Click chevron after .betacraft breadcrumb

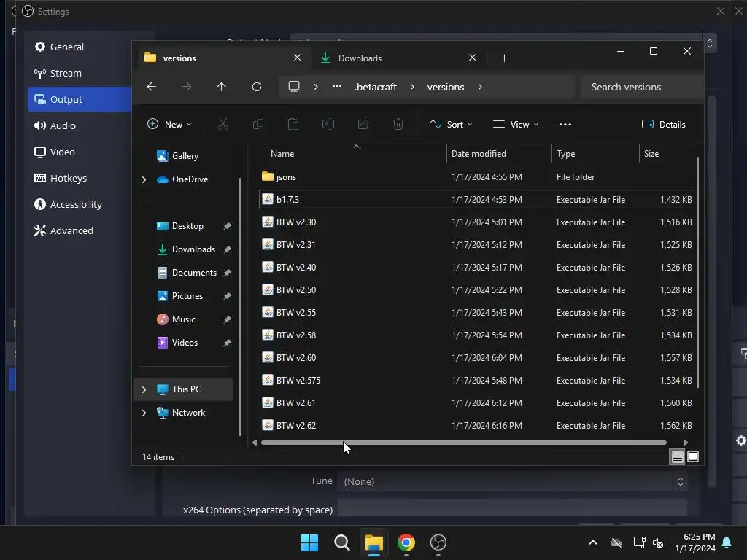click(412, 87)
